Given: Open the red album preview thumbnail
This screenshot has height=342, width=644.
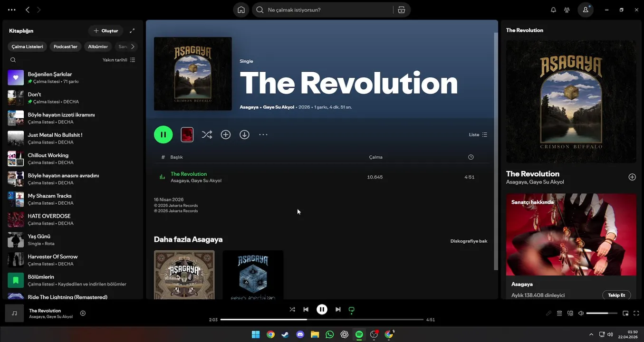Looking at the screenshot, I should pos(187,134).
